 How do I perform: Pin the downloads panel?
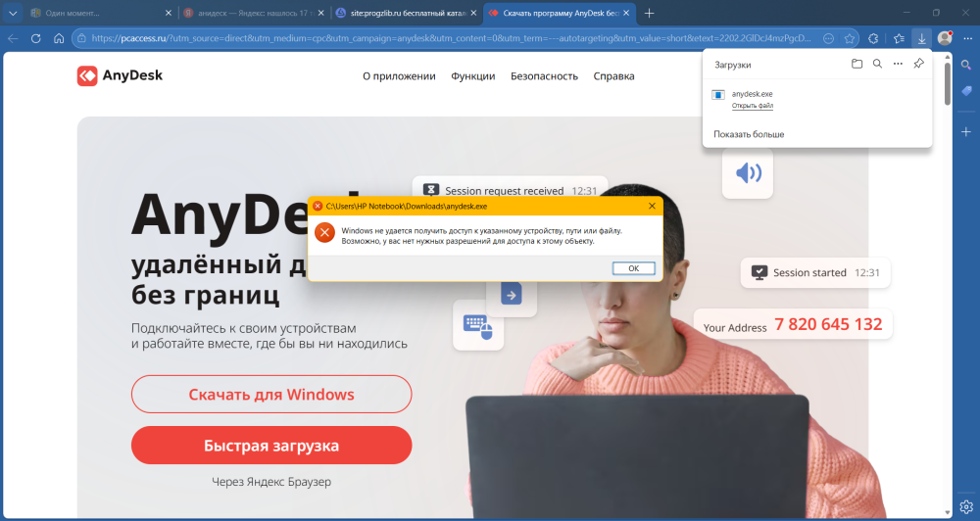click(919, 64)
